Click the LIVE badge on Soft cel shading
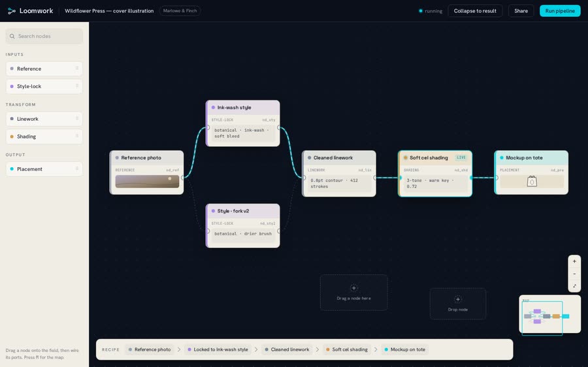 tap(461, 157)
